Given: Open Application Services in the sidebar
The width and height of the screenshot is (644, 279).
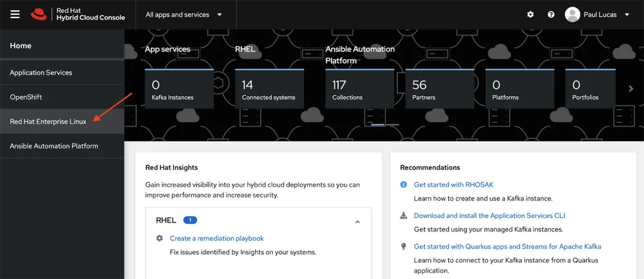Looking at the screenshot, I should (62, 73).
